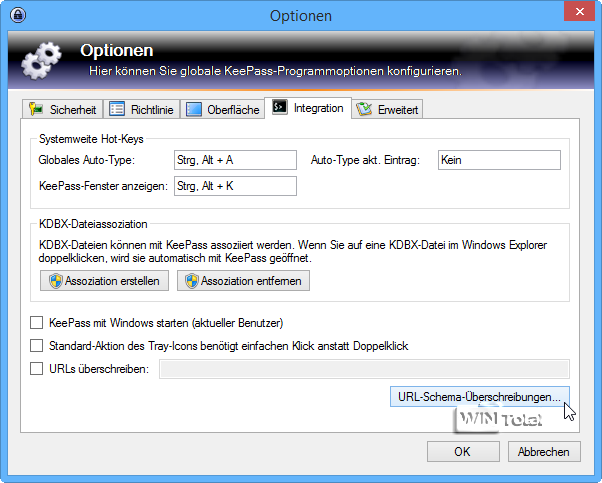Switch to the Sicherheit tab
This screenshot has height=483, width=602.
[x=63, y=109]
